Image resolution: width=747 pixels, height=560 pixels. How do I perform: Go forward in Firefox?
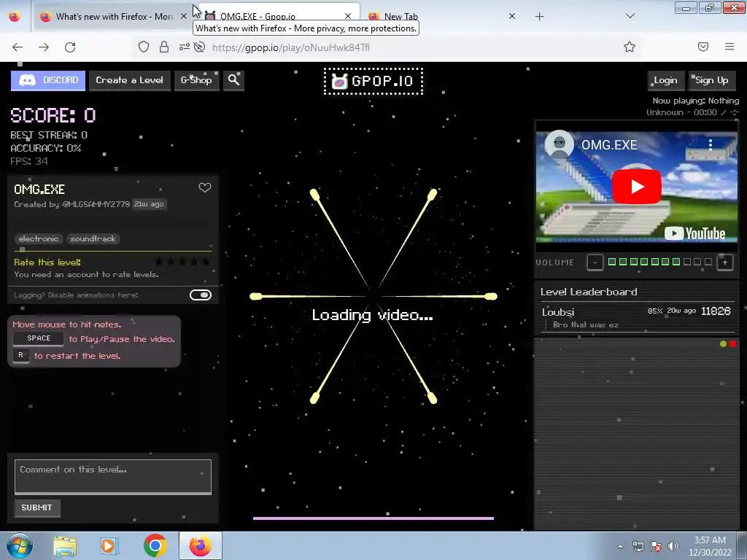click(44, 47)
